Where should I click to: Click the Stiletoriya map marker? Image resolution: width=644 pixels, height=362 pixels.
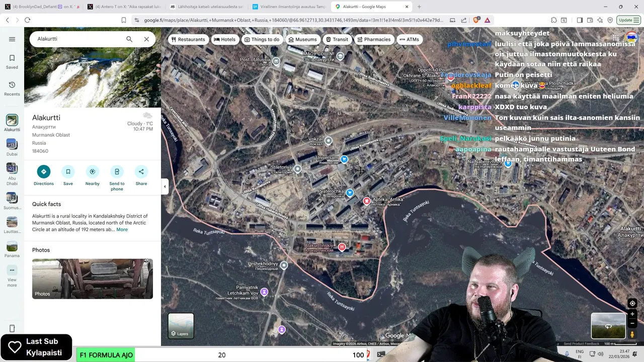(x=297, y=169)
